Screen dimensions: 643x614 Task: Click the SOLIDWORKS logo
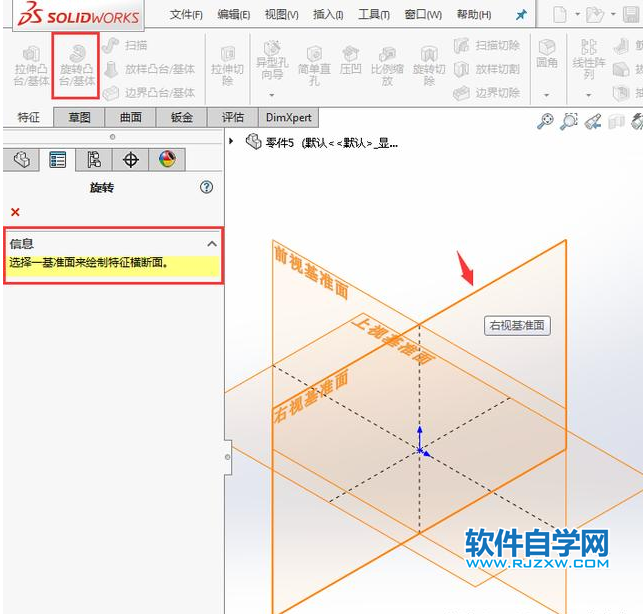[x=78, y=14]
